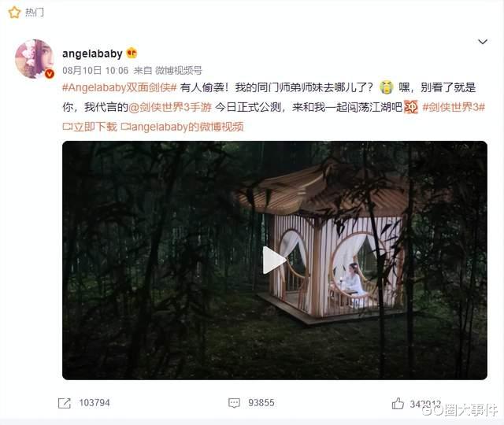Click the comment bubble icon
The width and height of the screenshot is (504, 425).
click(x=234, y=403)
